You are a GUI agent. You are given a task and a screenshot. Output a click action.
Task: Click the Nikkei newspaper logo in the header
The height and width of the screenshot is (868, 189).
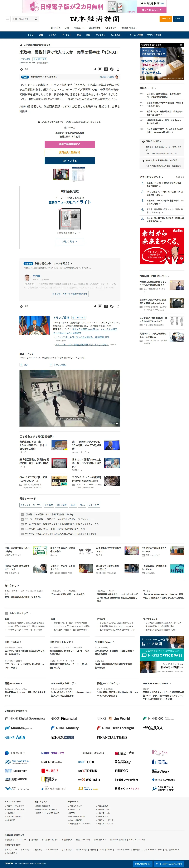pos(94,19)
